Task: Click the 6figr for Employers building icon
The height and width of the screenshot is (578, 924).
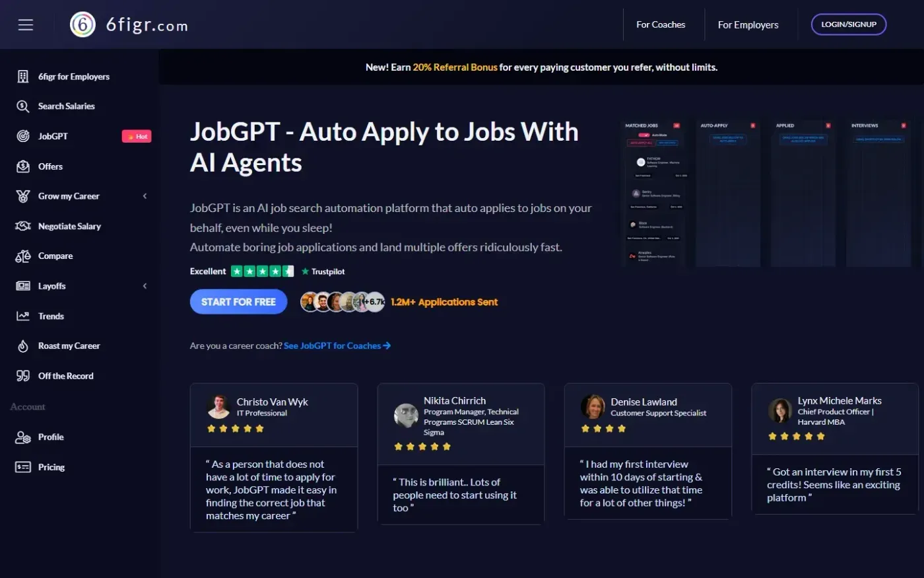Action: click(23, 77)
